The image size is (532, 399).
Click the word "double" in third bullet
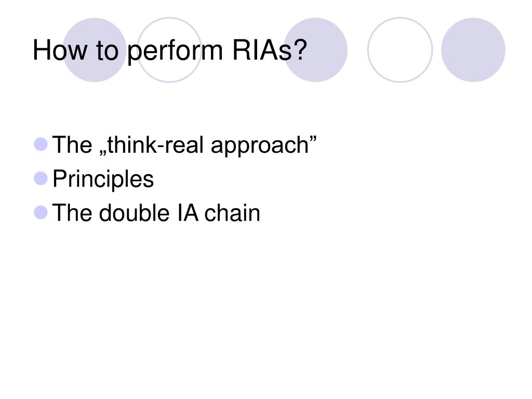click(135, 213)
